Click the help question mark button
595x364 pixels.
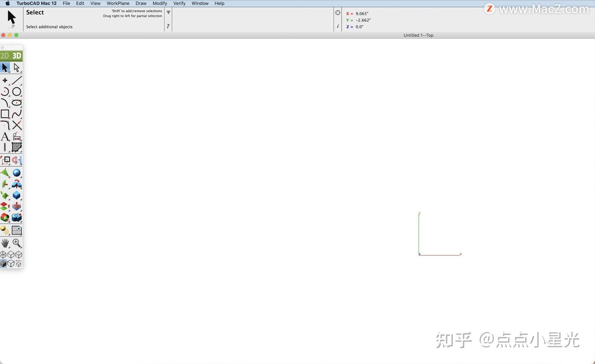[168, 26]
